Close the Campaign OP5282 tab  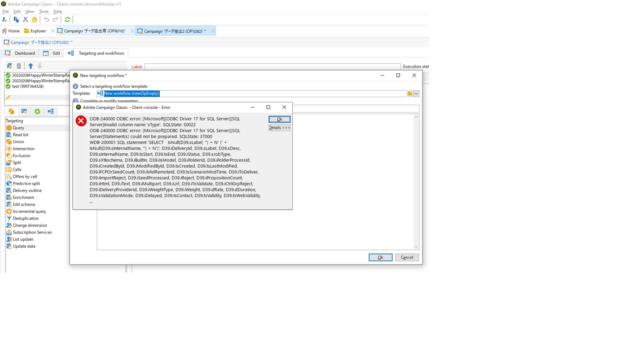[x=212, y=31]
